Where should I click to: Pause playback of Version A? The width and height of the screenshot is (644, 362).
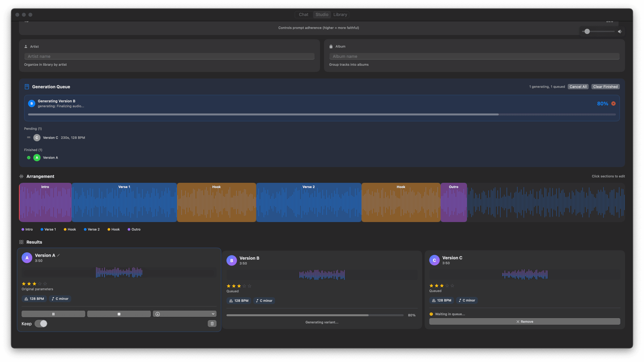click(x=53, y=314)
